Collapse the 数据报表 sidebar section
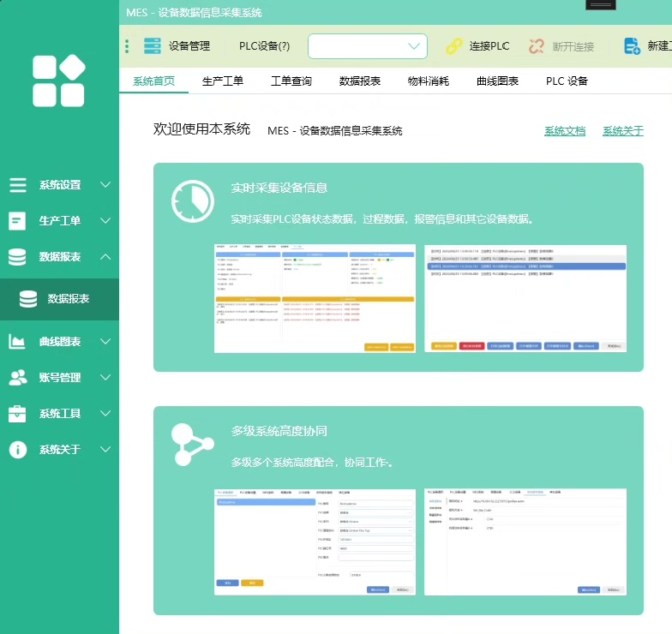 (x=60, y=257)
